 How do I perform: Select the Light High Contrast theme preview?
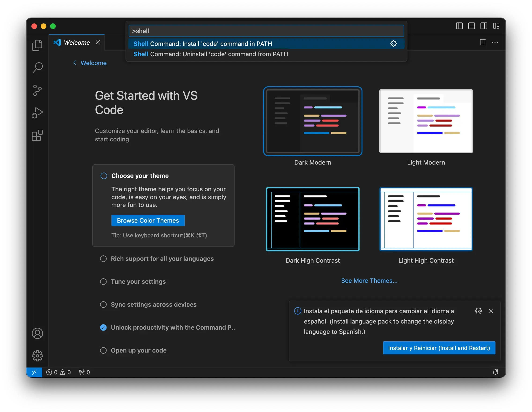pos(426,219)
